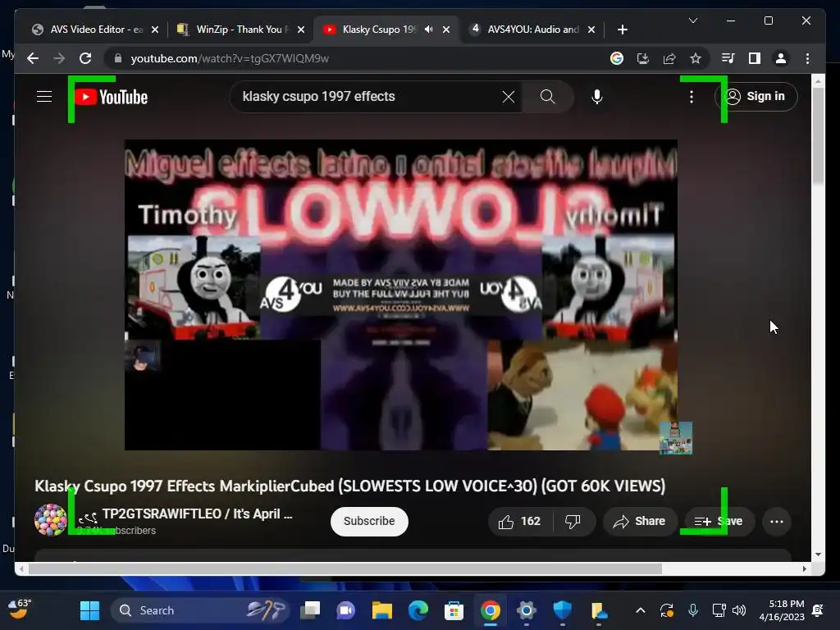Open Windows Security shield on taskbar
This screenshot has height=630, width=840.
click(x=562, y=610)
